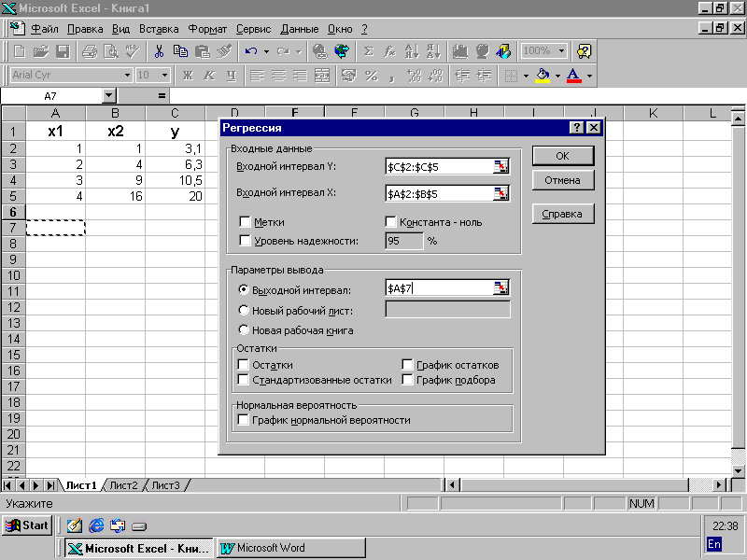The height and width of the screenshot is (560, 747).
Task: Click range selector icon for output interval
Action: [x=501, y=288]
